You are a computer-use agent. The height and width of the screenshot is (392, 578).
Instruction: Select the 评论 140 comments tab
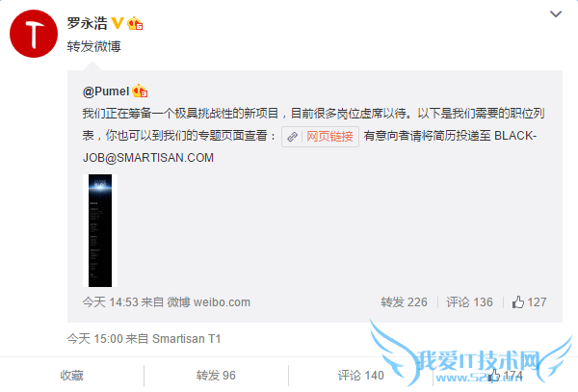point(361,376)
